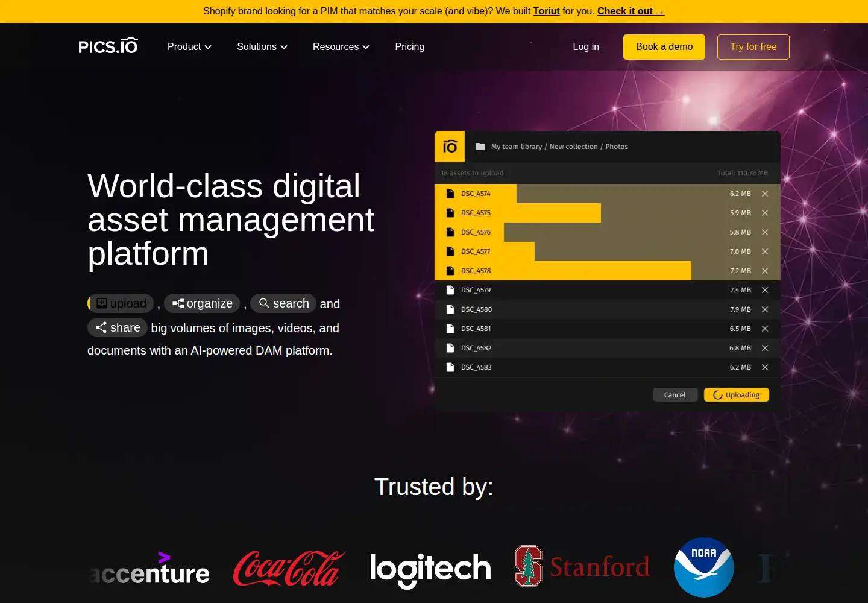The height and width of the screenshot is (603, 868).
Task: Click the file icon beside DSC_4583
Action: tap(450, 367)
